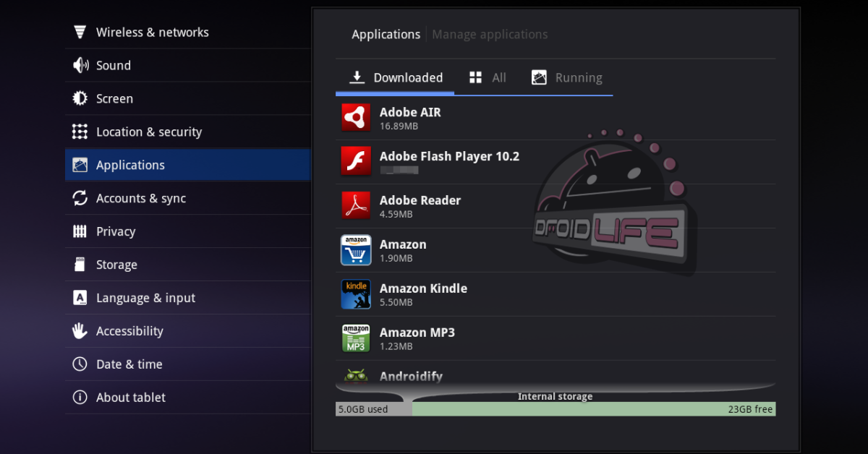This screenshot has height=454, width=868.
Task: Open Accounts & sync settings
Action: tap(140, 199)
